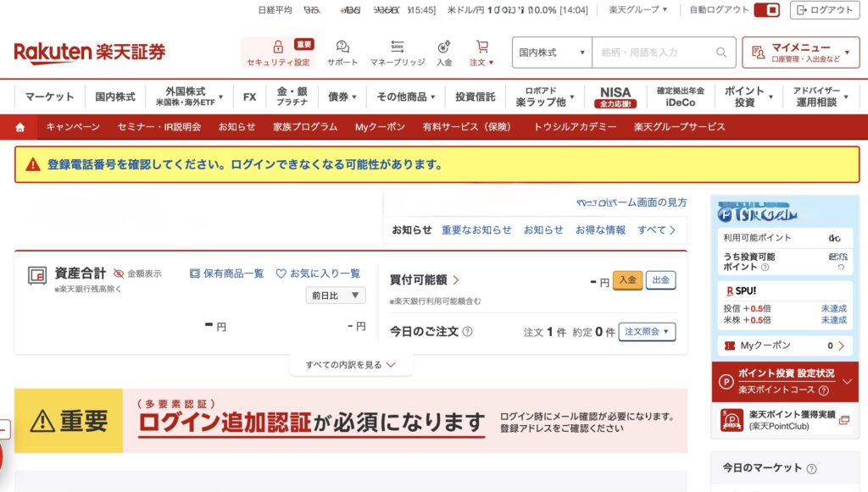Open the Market menu
The height and width of the screenshot is (492, 868).
49,97
